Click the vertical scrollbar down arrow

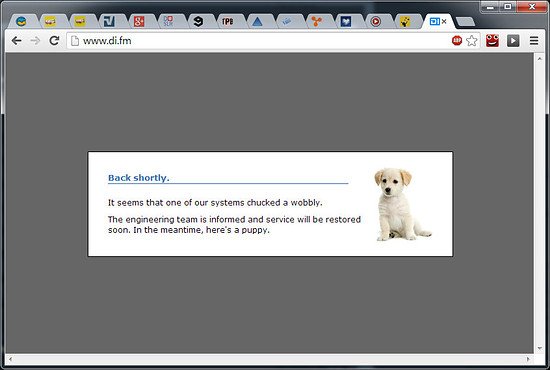pos(539,348)
